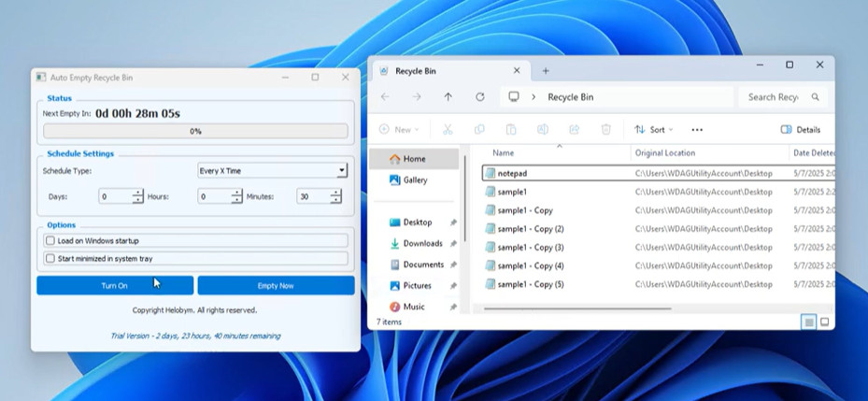This screenshot has width=868, height=401.
Task: Click the Rename icon in Recycle Bin toolbar
Action: (x=543, y=130)
